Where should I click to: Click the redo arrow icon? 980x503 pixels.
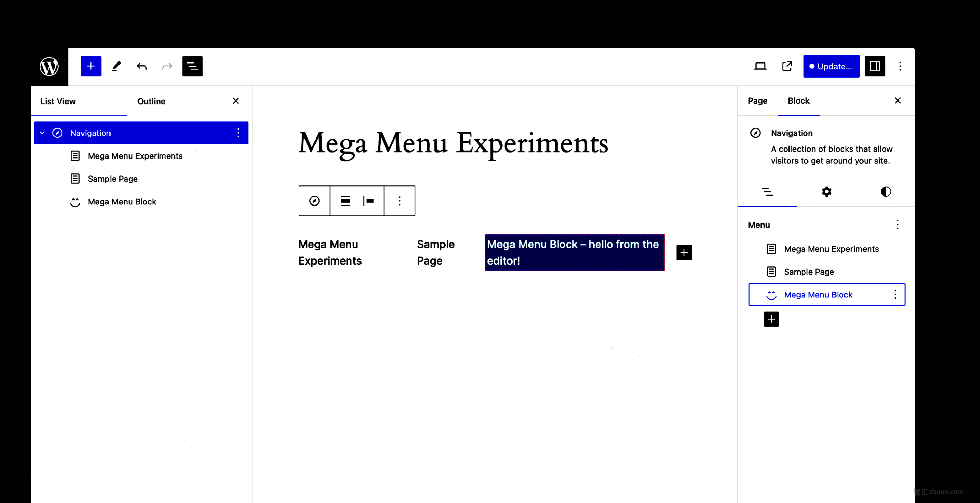(x=167, y=66)
